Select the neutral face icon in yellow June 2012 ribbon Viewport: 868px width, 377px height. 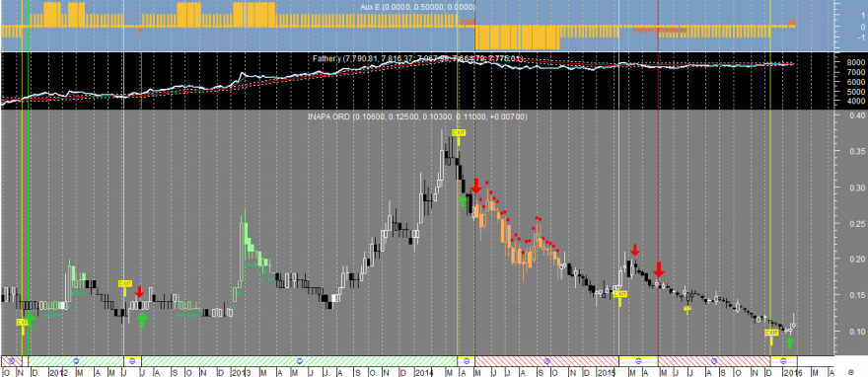coord(132,360)
